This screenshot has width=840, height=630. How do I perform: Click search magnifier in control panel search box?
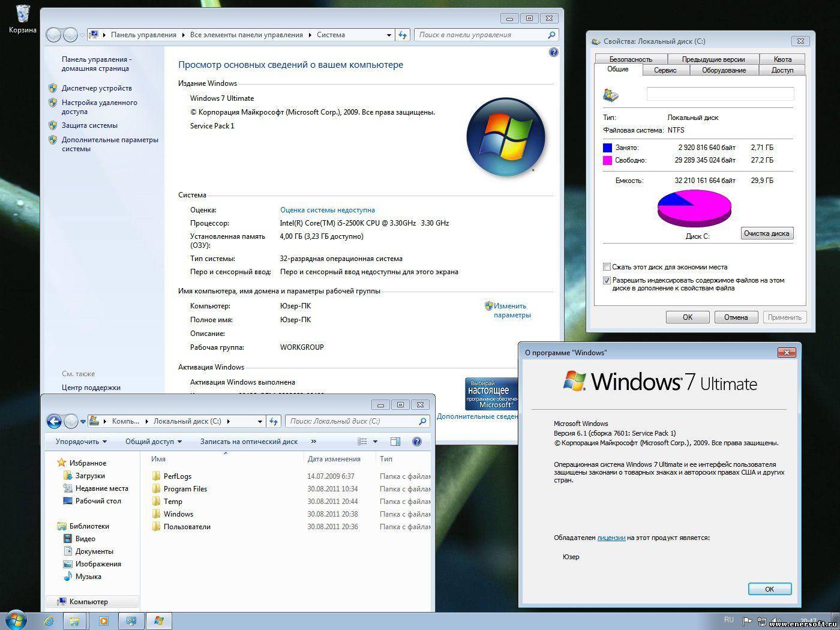point(551,35)
